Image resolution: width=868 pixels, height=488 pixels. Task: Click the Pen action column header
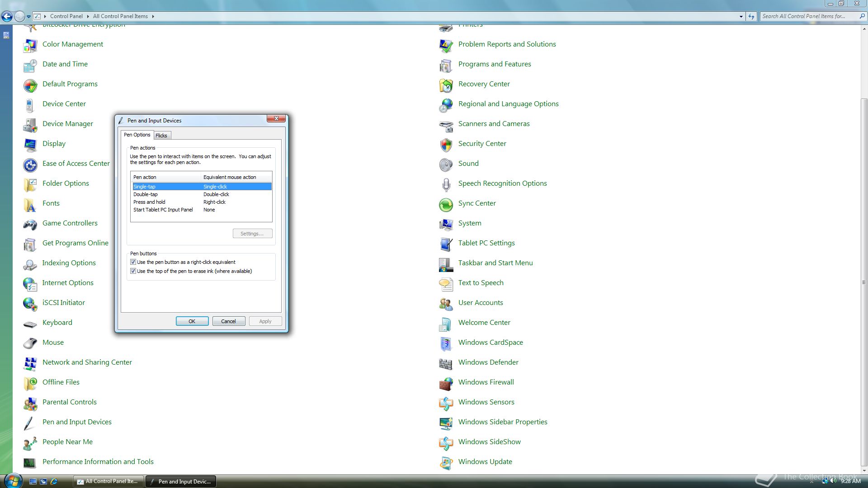(x=165, y=177)
